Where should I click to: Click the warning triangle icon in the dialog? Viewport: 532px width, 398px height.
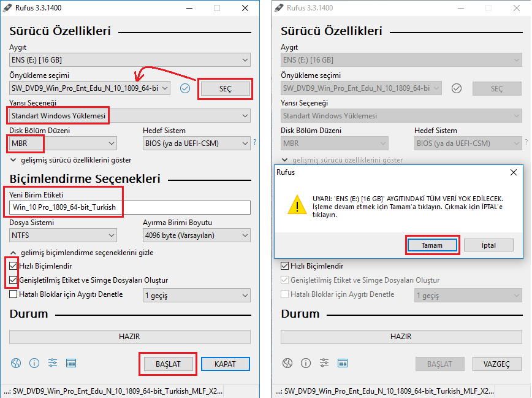pos(297,204)
